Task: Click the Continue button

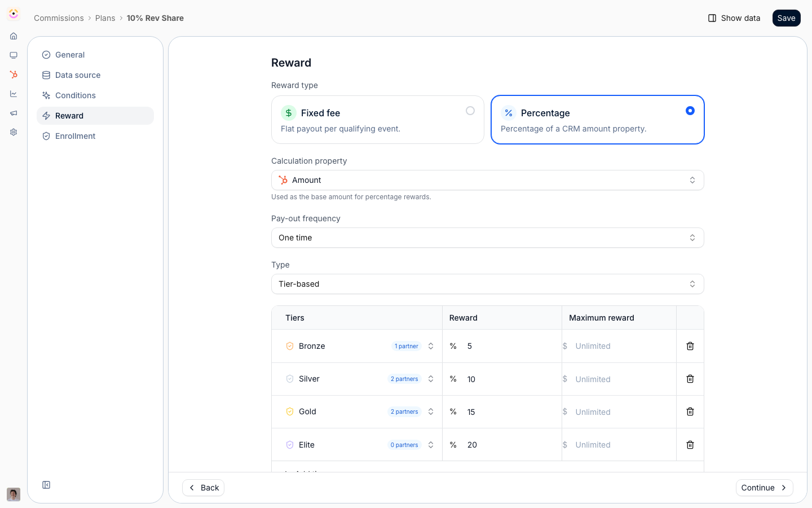Action: 764,488
